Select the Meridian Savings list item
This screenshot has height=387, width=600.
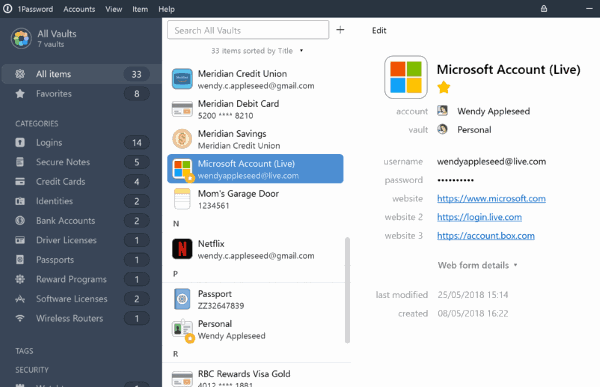[x=255, y=139]
